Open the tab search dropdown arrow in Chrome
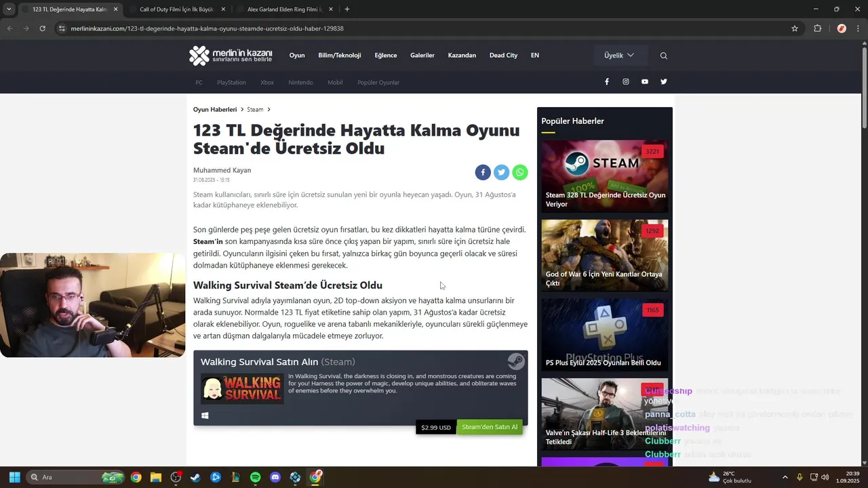The width and height of the screenshot is (868, 488). (9, 9)
